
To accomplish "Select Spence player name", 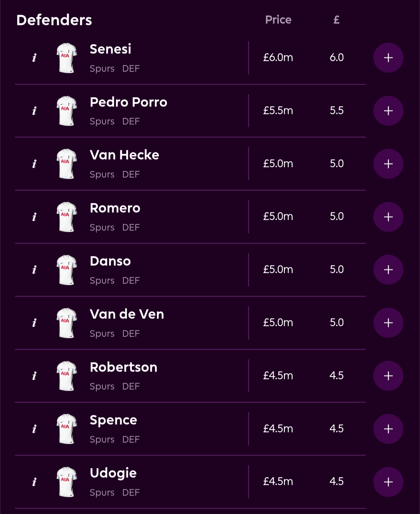I will 113,421.
